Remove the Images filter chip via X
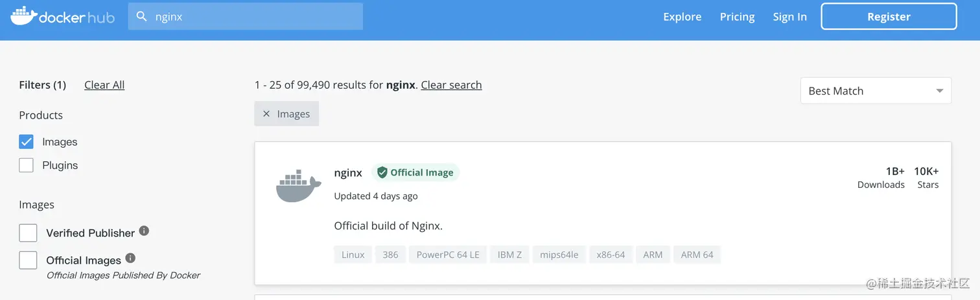The width and height of the screenshot is (980, 300). [266, 114]
